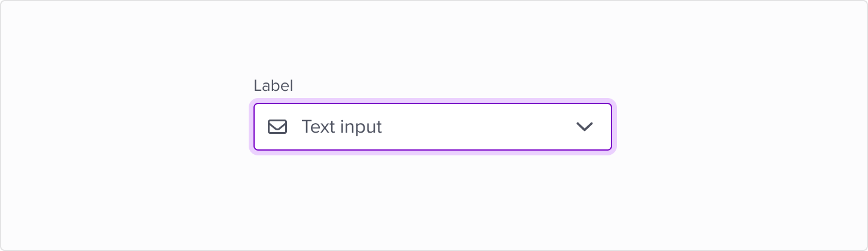This screenshot has width=868, height=251.
Task: Click the "Label" text above the field
Action: coord(273,86)
